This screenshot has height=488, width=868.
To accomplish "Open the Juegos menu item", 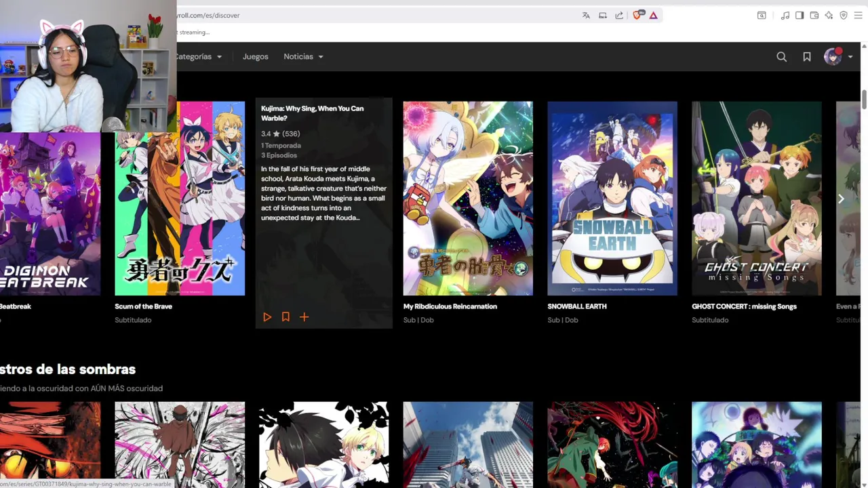I will tap(256, 57).
